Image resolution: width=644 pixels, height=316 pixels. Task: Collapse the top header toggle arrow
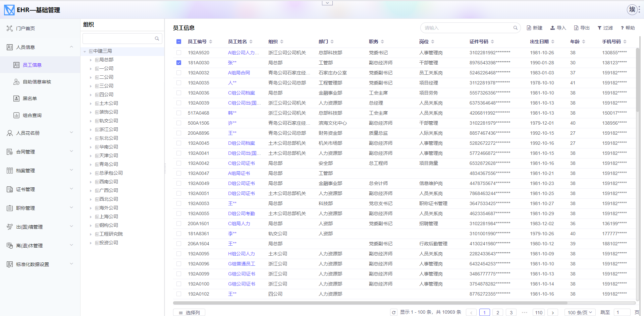[x=327, y=3]
